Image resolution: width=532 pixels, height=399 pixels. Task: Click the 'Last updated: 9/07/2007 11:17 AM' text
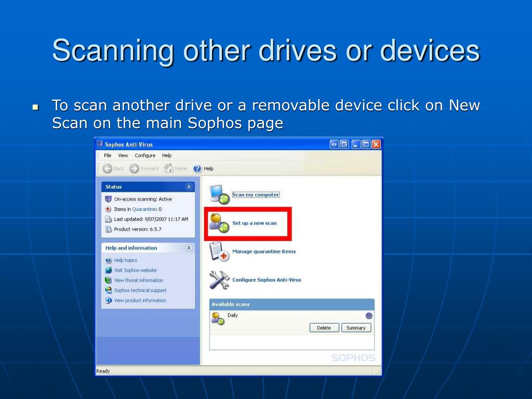pyautogui.click(x=151, y=219)
